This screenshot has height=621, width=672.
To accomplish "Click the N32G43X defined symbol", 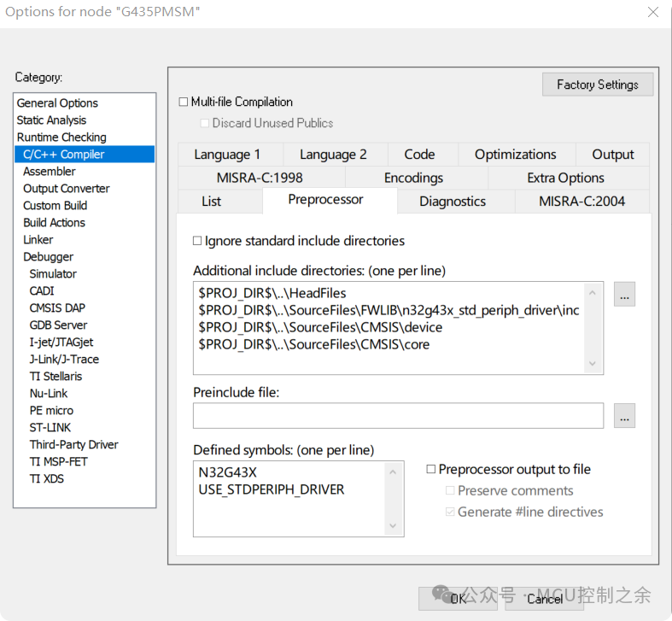I will point(228,472).
